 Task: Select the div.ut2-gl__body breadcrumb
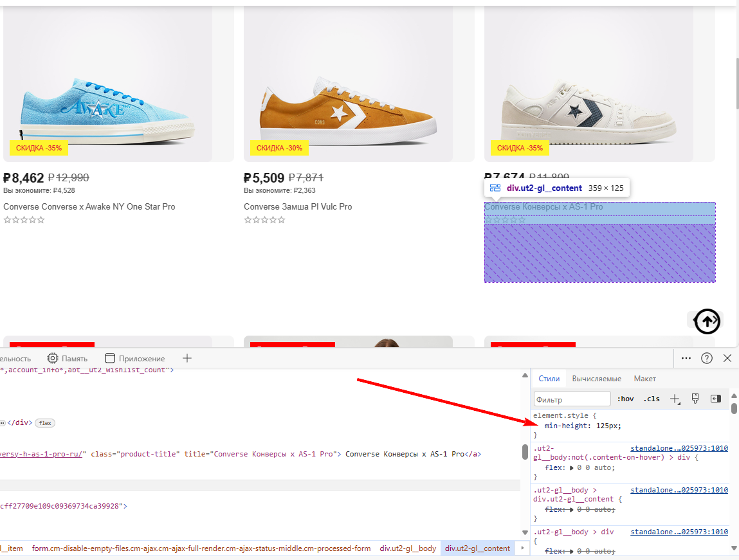(408, 548)
